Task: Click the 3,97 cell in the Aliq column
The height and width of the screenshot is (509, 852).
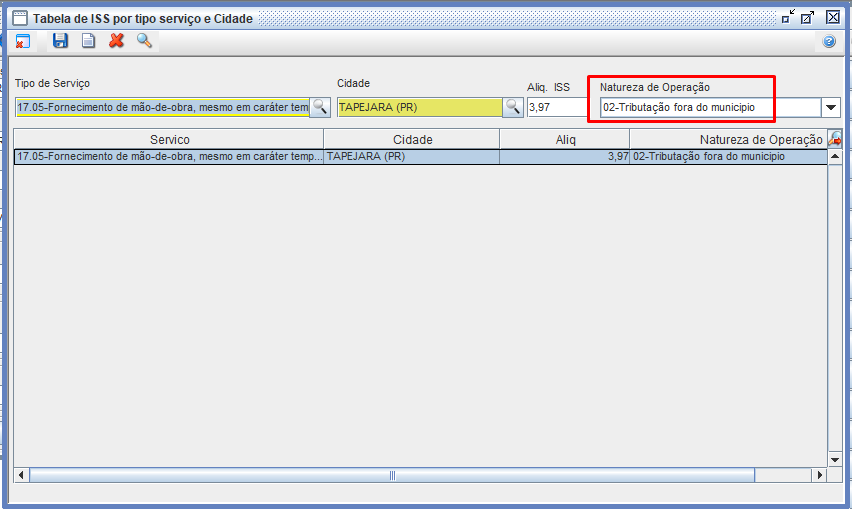Action: click(x=565, y=156)
